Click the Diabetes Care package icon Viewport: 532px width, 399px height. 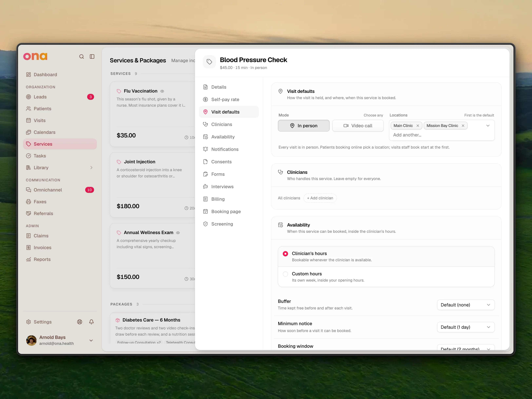pos(118,320)
